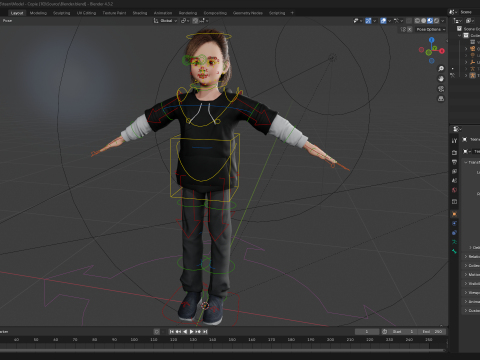Click the zoom magnifier viewport gizmo
The height and width of the screenshot is (360, 480).
[441, 69]
